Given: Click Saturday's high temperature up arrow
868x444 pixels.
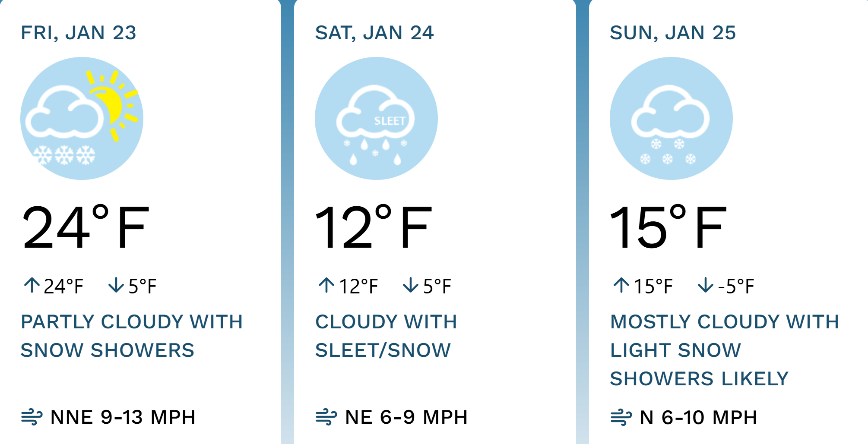Looking at the screenshot, I should point(326,285).
